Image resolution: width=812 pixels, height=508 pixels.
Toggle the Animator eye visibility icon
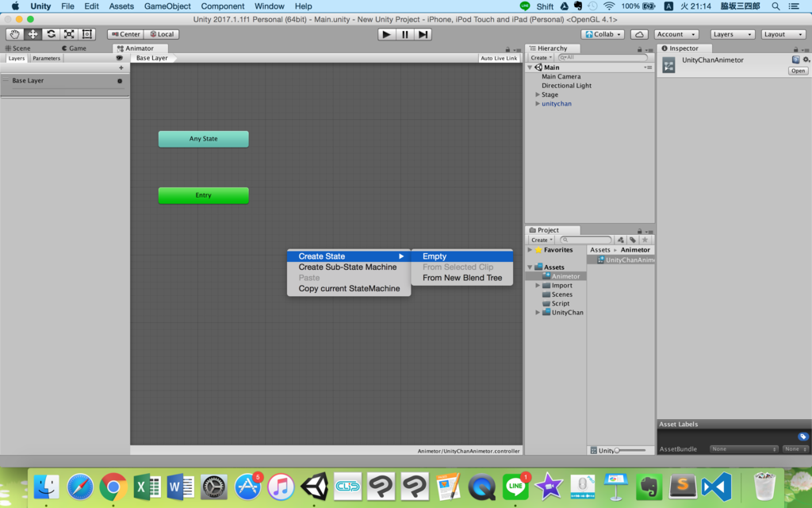(120, 58)
